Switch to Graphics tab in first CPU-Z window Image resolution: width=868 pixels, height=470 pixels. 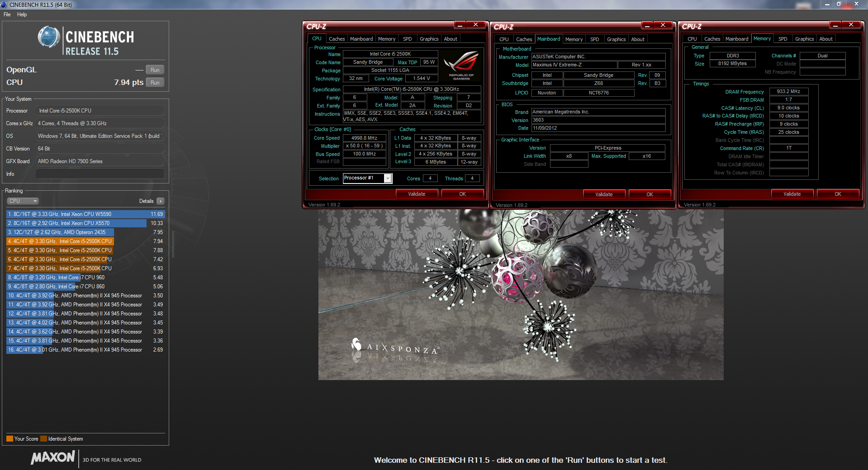(429, 39)
